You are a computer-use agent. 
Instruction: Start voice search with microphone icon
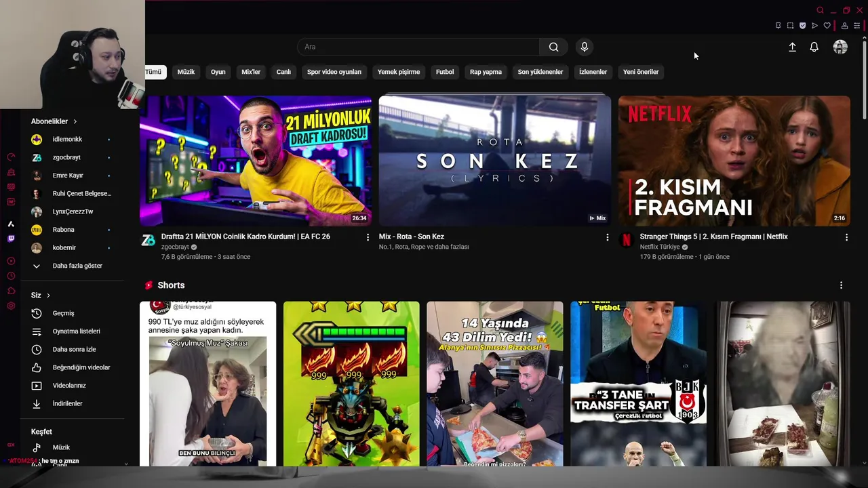click(x=585, y=47)
